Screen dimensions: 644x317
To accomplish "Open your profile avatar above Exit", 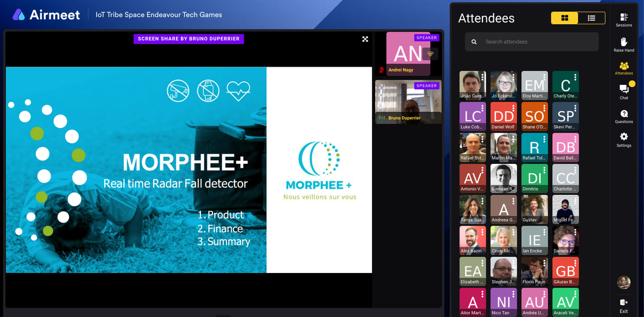I will pos(624,282).
